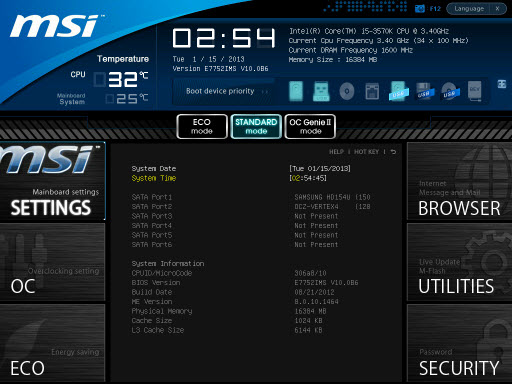Enable ECO mode

point(202,126)
